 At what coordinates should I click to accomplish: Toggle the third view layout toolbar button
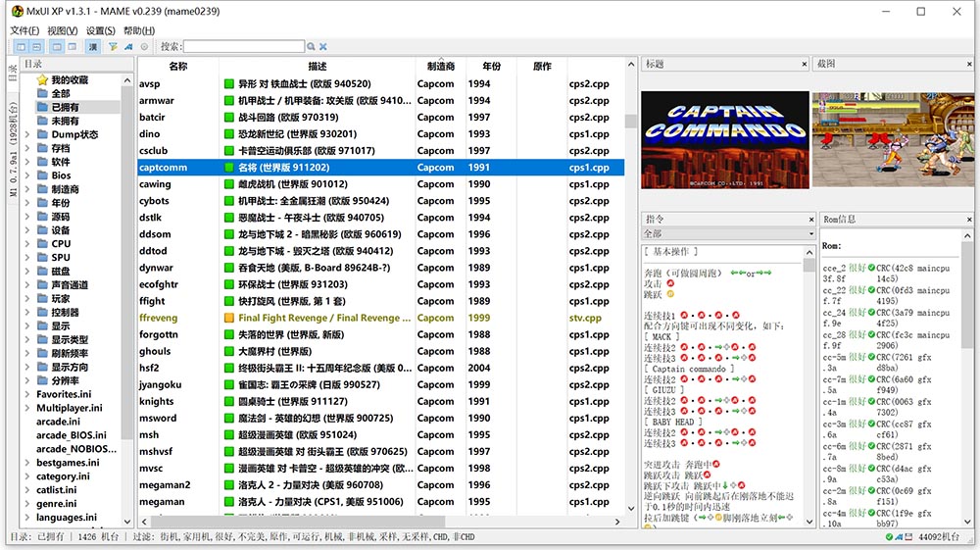(57, 47)
